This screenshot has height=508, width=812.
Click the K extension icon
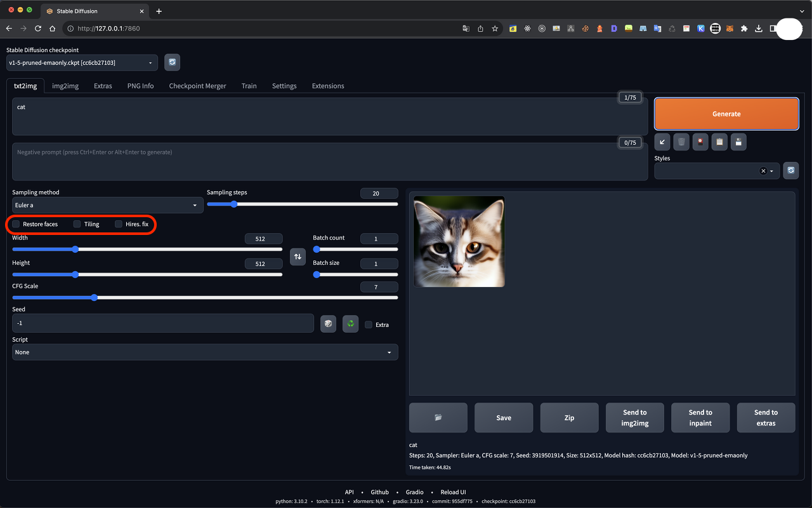(x=701, y=29)
